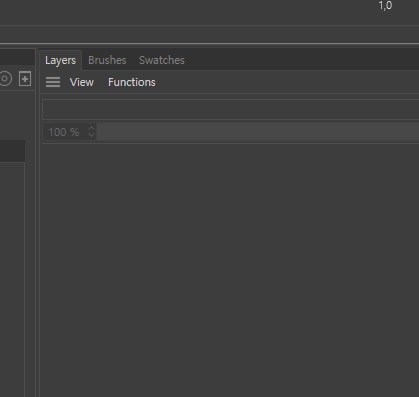Increase opacity with the up stepper arrow

[92, 128]
